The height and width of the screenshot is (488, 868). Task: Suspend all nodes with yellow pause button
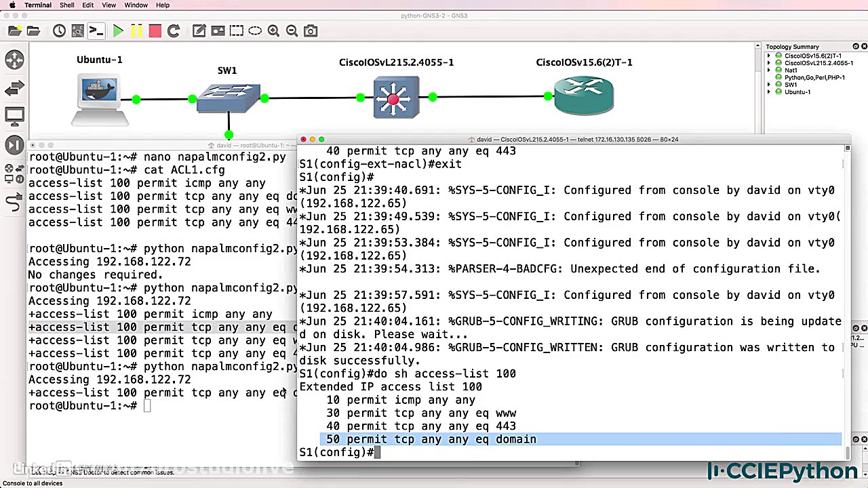tap(136, 30)
